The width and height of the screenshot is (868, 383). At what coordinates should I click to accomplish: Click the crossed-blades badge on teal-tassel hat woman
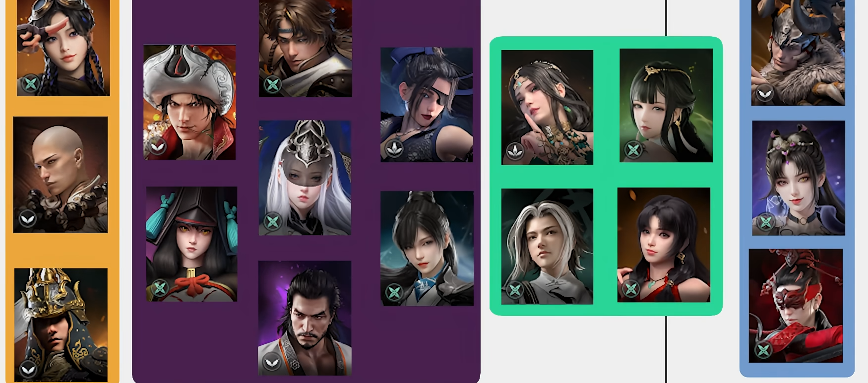click(160, 288)
